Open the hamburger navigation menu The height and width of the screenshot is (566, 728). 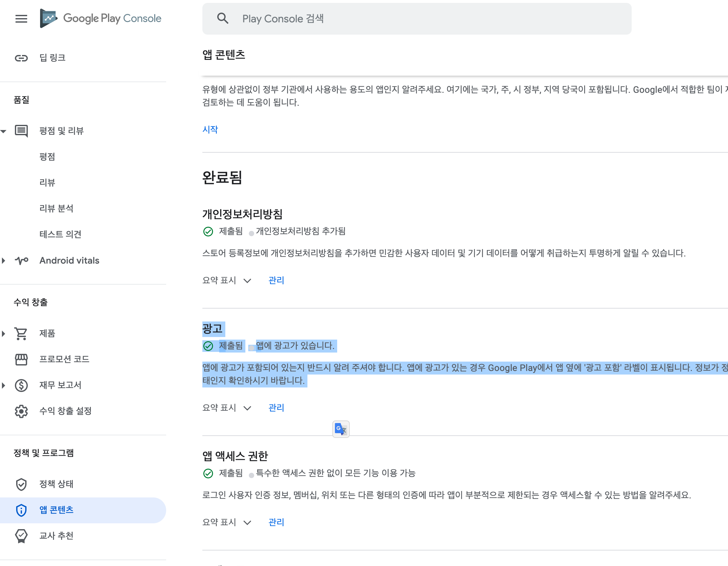tap(21, 19)
